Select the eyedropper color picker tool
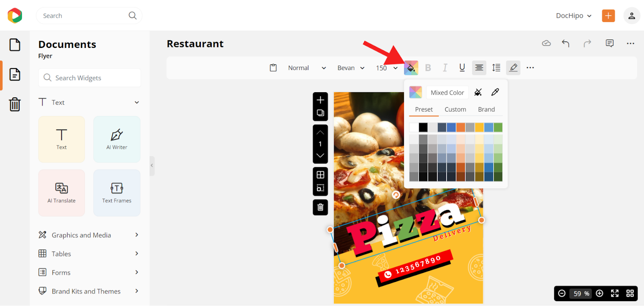644x306 pixels. click(x=495, y=92)
